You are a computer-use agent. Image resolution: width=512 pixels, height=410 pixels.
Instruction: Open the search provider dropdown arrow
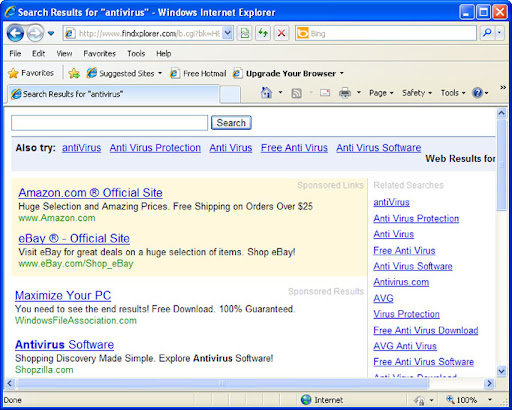pyautogui.click(x=500, y=33)
